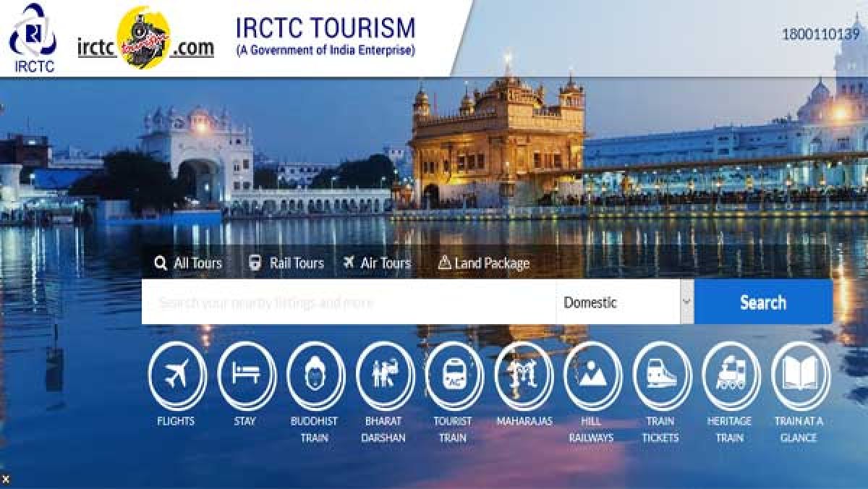Choose the Tourist Train icon
Screen dimensions: 868x489
point(454,375)
